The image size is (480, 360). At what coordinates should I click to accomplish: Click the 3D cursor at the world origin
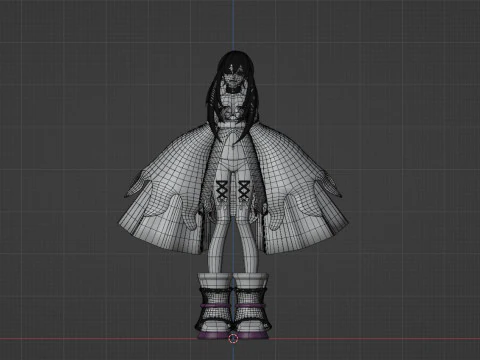click(233, 339)
